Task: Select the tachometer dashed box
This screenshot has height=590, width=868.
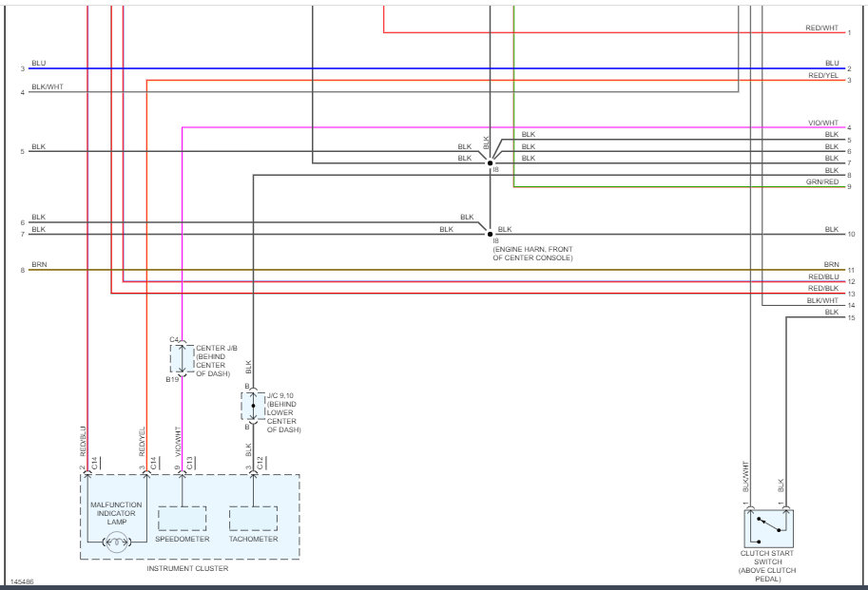Action: click(253, 519)
